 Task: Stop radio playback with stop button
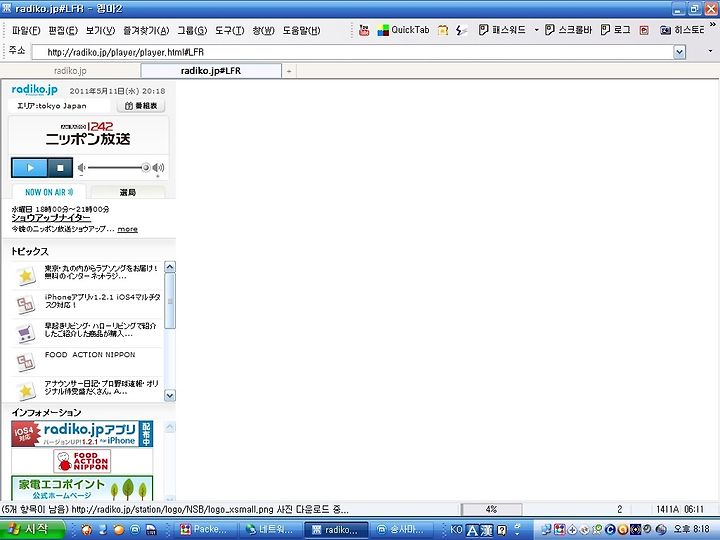[60, 168]
